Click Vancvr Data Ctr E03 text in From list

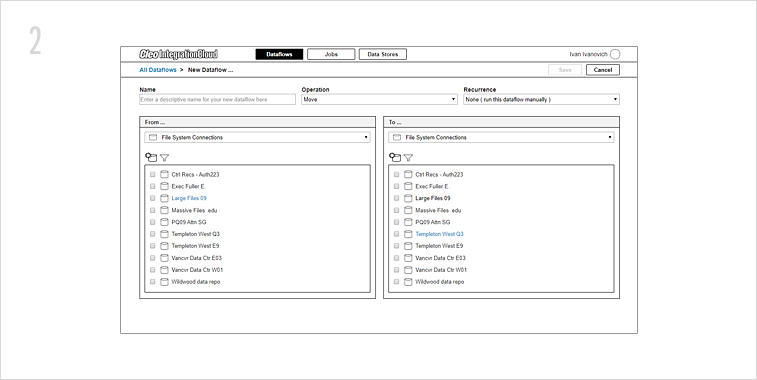pos(196,258)
